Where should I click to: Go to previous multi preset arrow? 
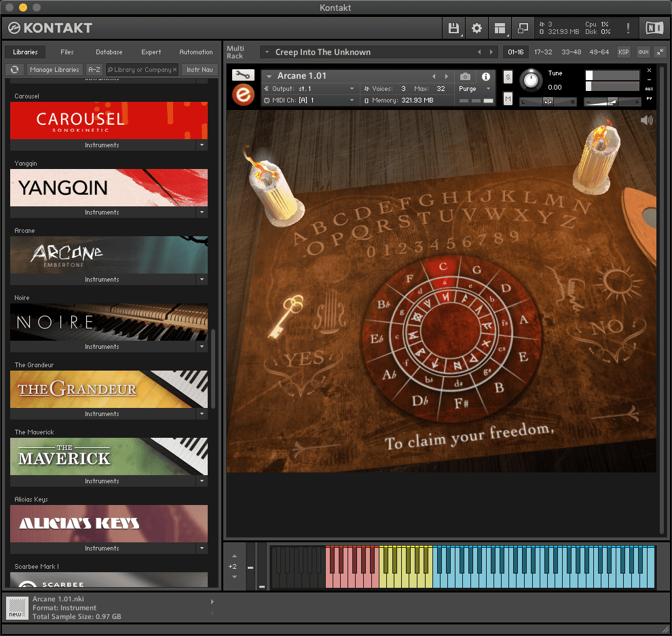pos(479,52)
